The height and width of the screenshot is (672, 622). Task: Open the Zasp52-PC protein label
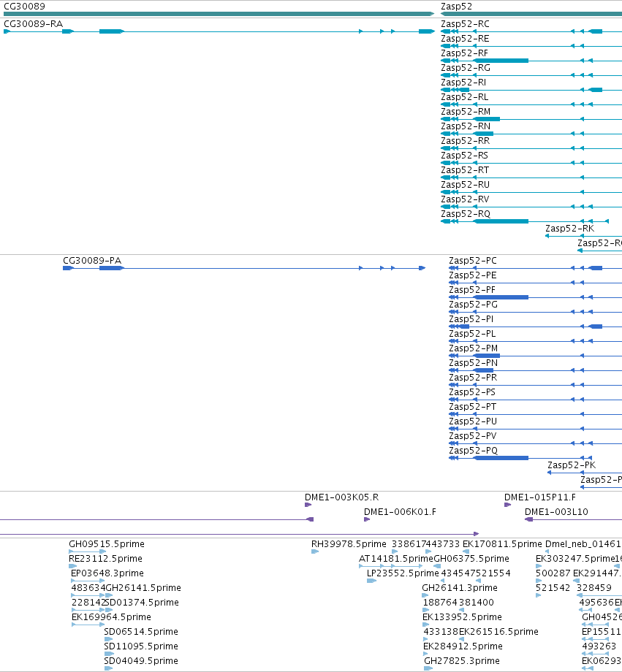coord(473,261)
